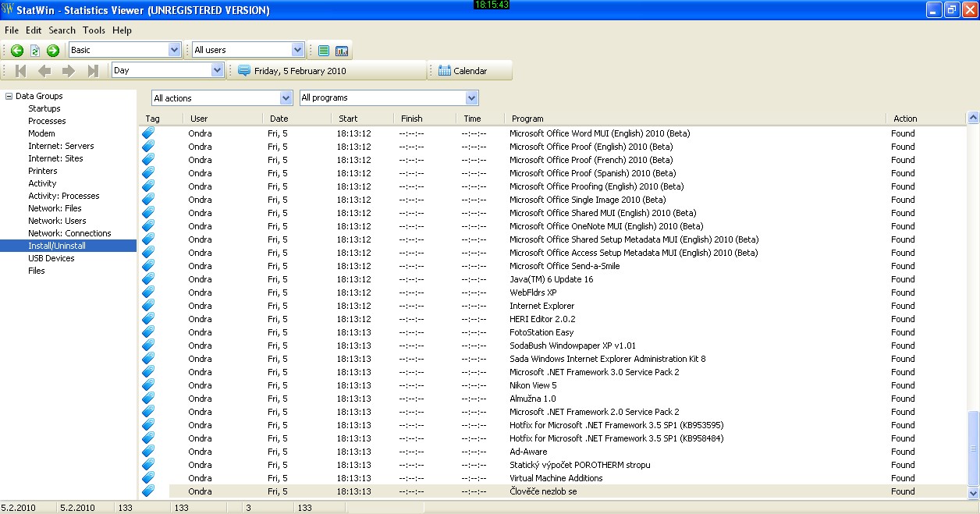This screenshot has height=514, width=980.
Task: Open the Tools menu
Action: [x=94, y=30]
